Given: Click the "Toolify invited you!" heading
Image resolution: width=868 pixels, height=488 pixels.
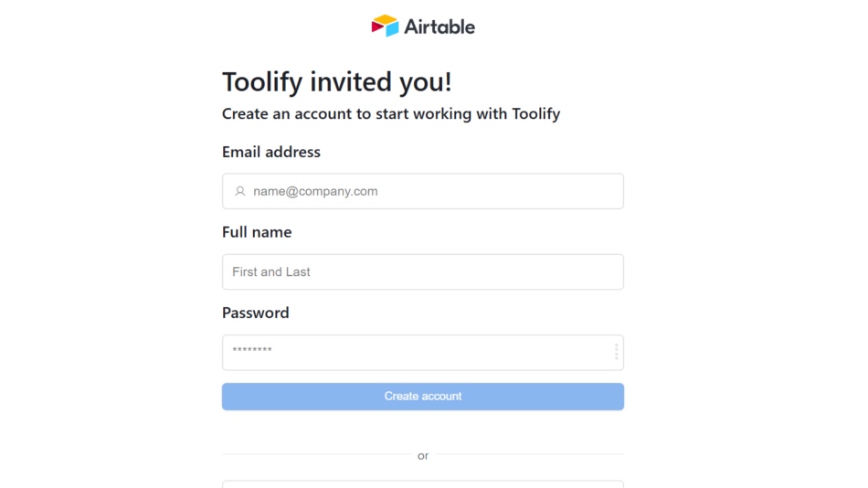Looking at the screenshot, I should [336, 81].
